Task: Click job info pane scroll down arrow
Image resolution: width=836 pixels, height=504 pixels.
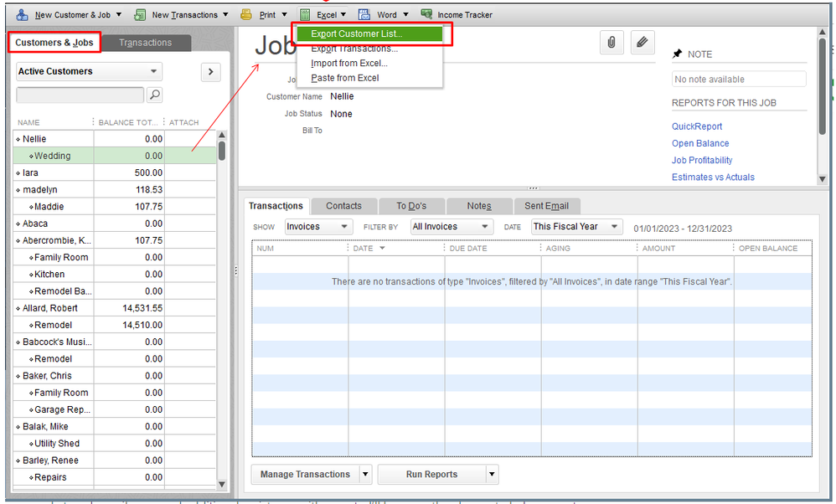Action: tap(822, 179)
